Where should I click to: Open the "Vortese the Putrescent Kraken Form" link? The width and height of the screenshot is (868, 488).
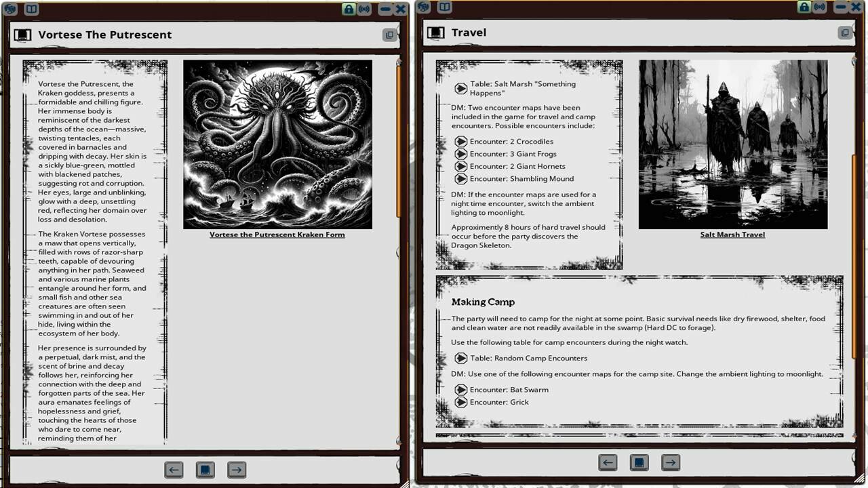pyautogui.click(x=278, y=235)
